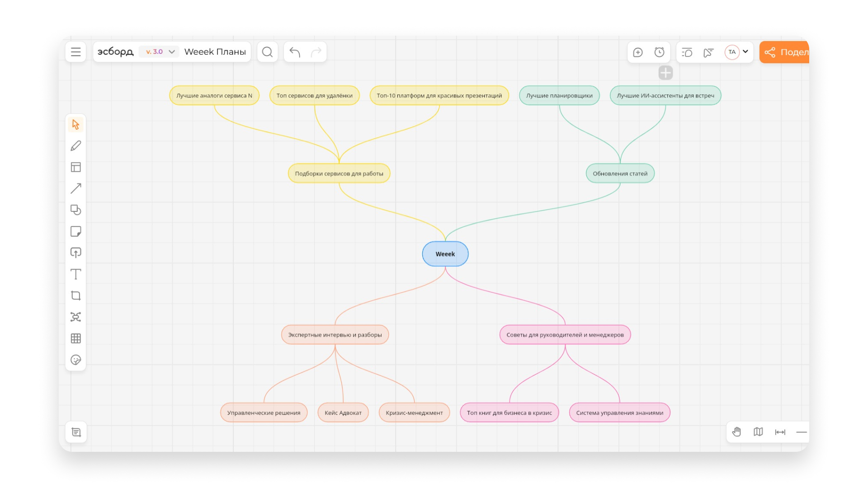Select the table grid tool
Viewport: 868px width, 488px height.
[75, 338]
